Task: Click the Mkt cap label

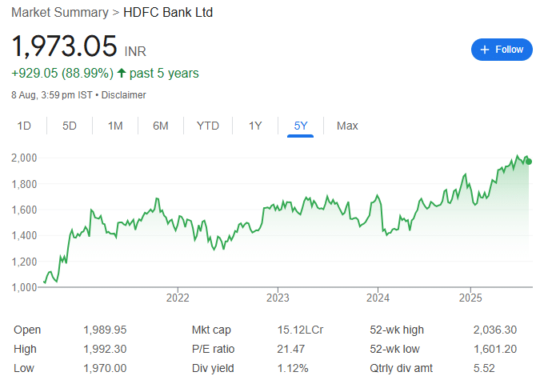Action: (x=211, y=330)
